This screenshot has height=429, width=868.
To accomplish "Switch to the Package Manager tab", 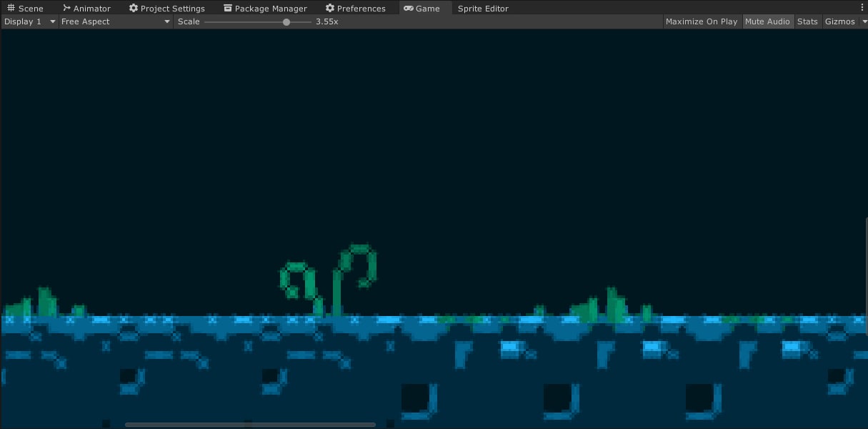I will click(x=265, y=9).
